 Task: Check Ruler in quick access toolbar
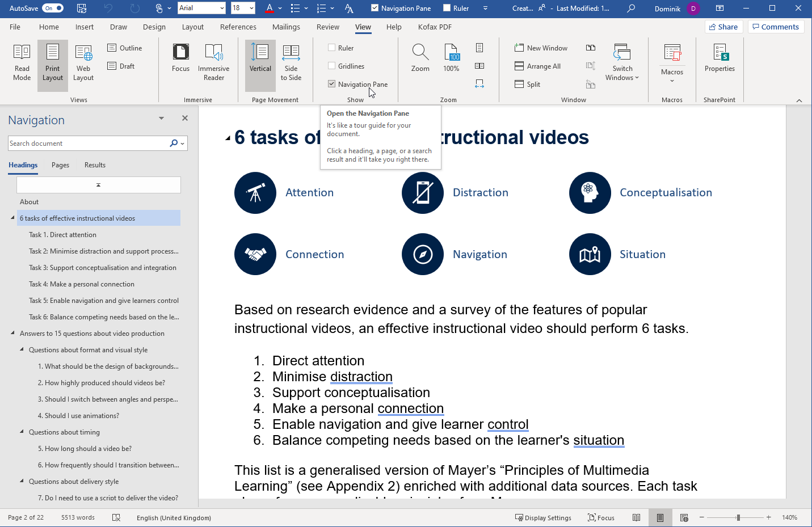[x=447, y=9]
